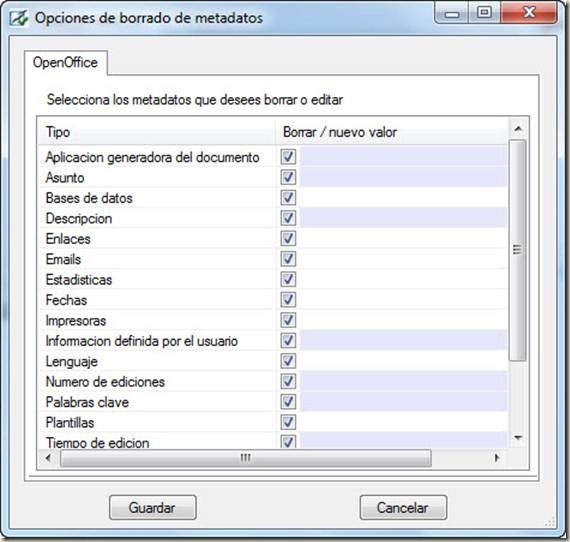Maximize the metadata options window

pos(484,13)
